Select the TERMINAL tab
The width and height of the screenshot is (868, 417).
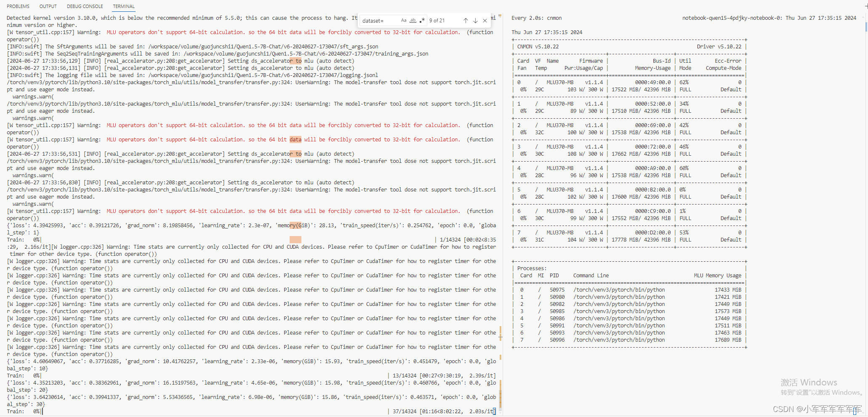(124, 6)
